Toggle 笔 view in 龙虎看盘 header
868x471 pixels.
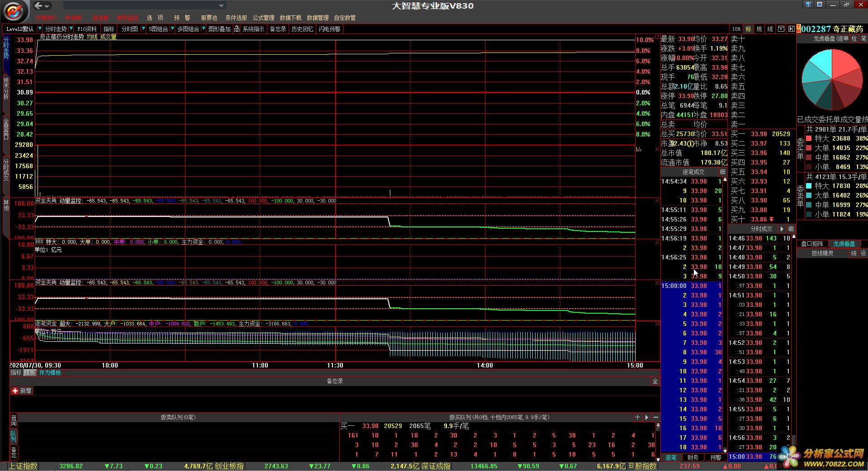coord(863,39)
